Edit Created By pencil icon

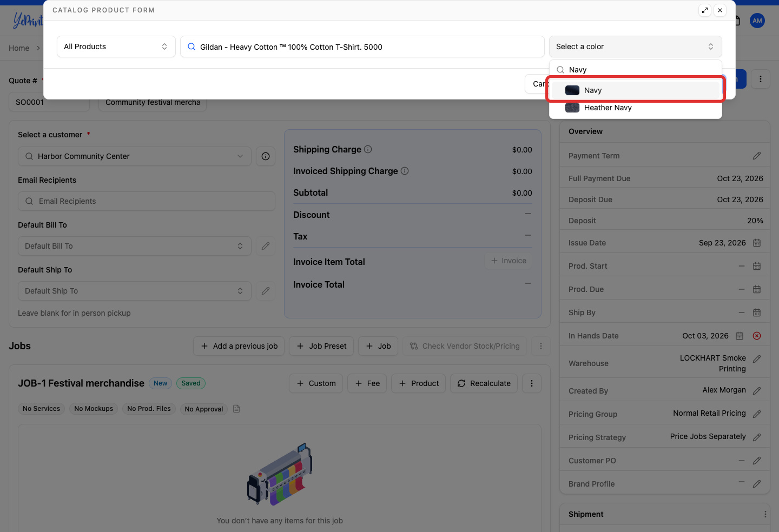(757, 390)
